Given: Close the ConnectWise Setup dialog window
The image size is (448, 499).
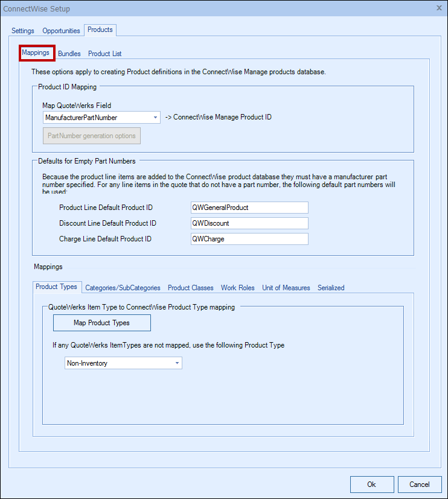Looking at the screenshot, I should (x=438, y=8).
